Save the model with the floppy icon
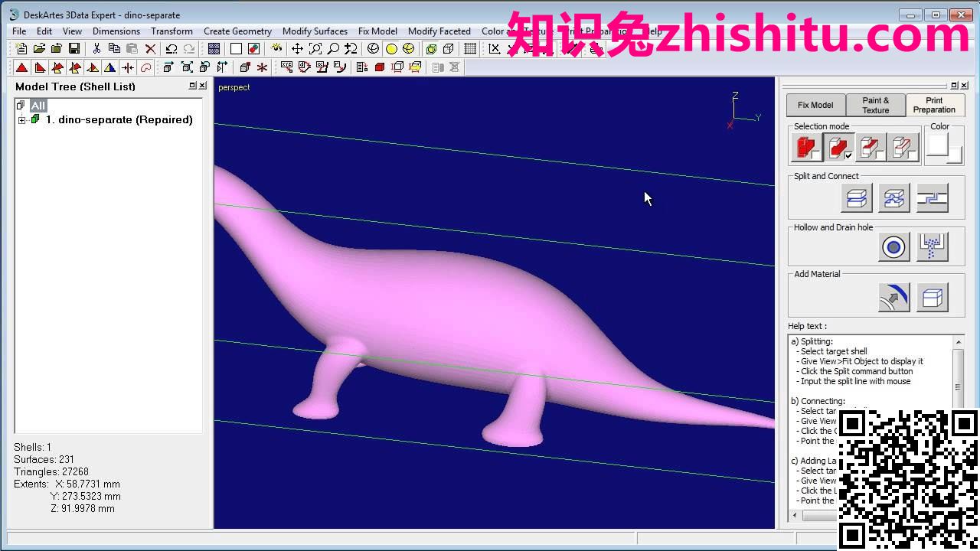The width and height of the screenshot is (980, 551). 73,48
